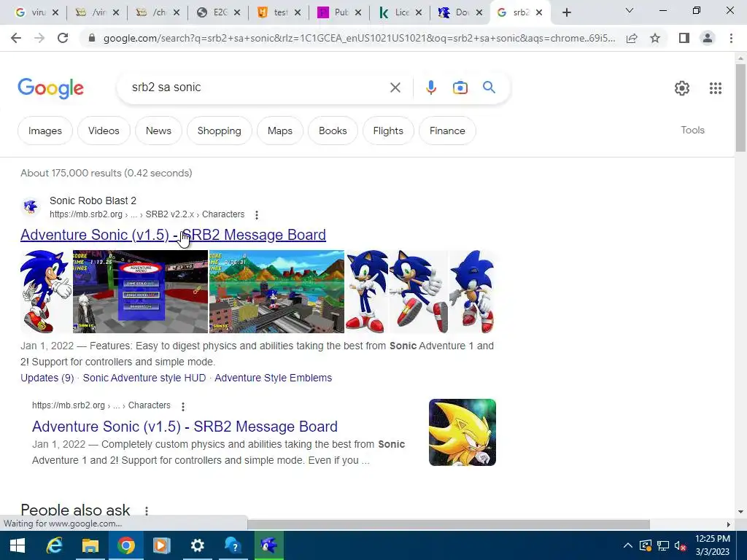Image resolution: width=747 pixels, height=560 pixels.
Task: Start a voice search with microphone
Action: pyautogui.click(x=430, y=87)
